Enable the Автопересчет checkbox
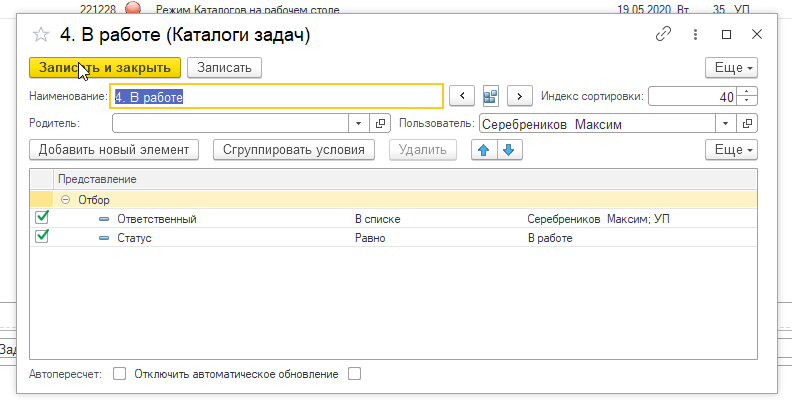 tap(119, 374)
